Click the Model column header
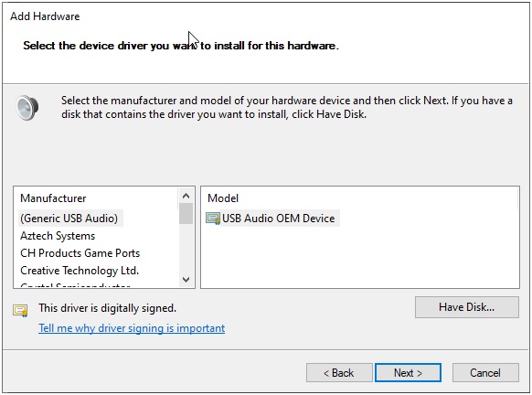Screen dimensions: 532x395 (x=223, y=198)
